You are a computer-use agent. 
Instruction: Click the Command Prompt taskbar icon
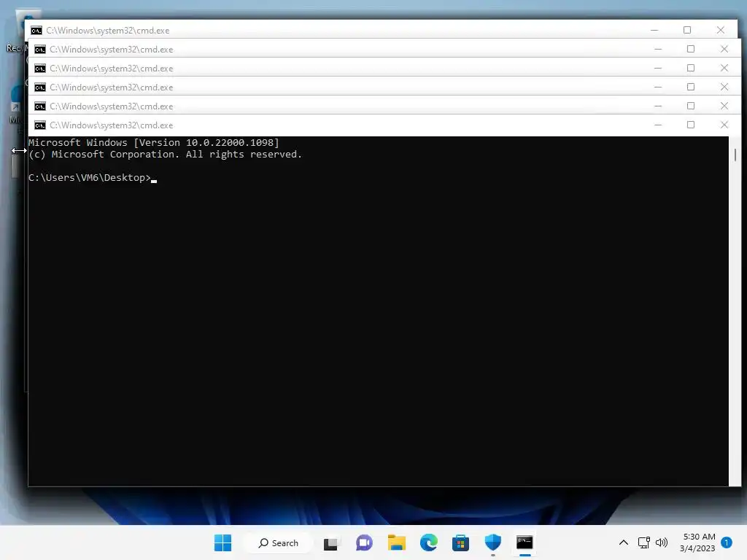point(525,542)
